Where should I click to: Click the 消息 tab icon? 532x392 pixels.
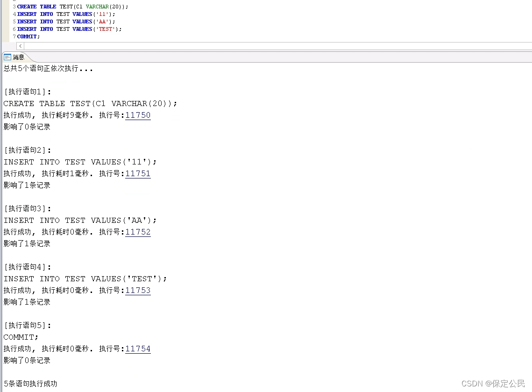point(7,57)
